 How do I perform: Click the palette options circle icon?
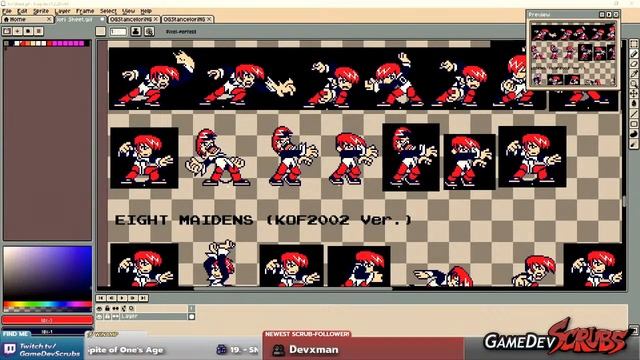pyautogui.click(x=28, y=31)
